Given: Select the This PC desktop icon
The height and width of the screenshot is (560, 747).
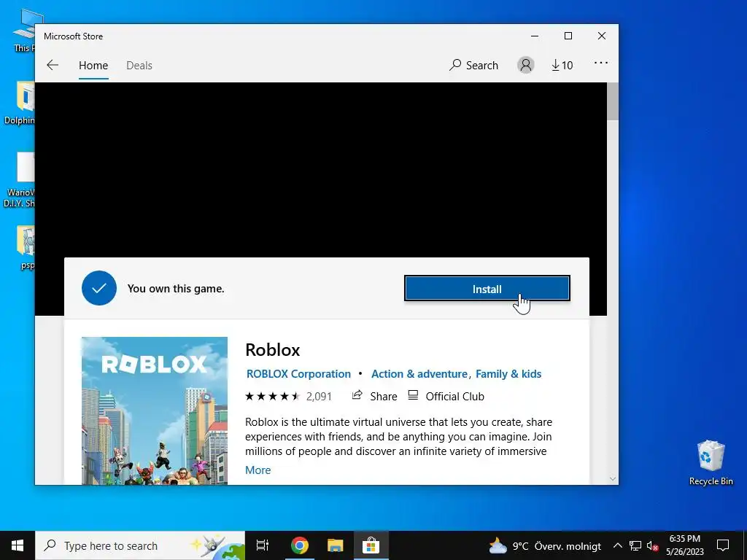Looking at the screenshot, I should click(x=24, y=30).
